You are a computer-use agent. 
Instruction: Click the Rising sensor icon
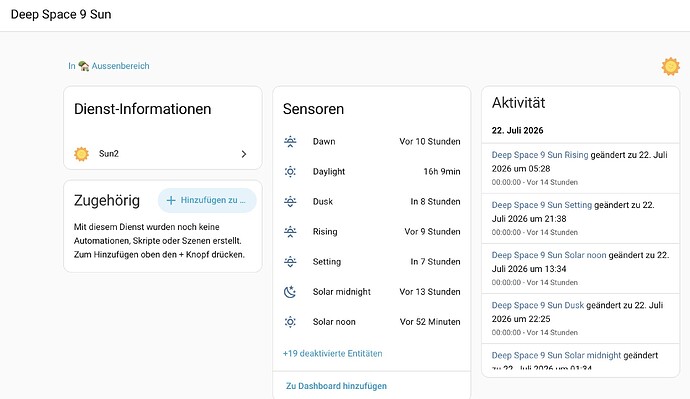tap(290, 232)
